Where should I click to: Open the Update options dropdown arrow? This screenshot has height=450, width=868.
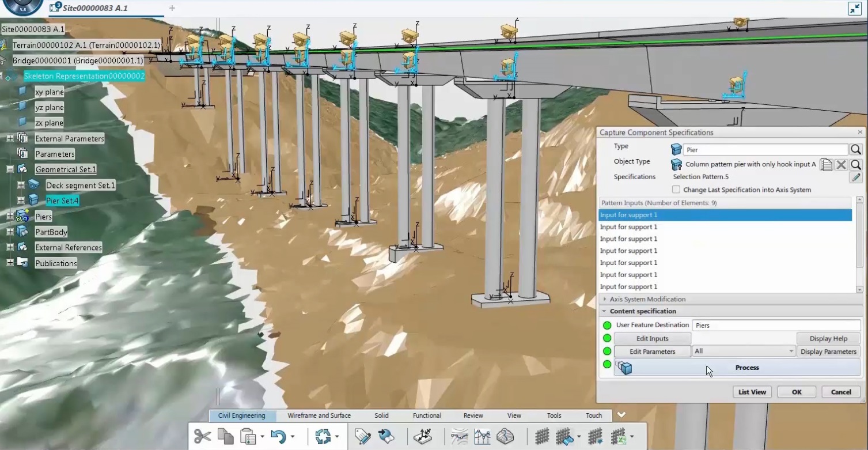[x=336, y=437]
